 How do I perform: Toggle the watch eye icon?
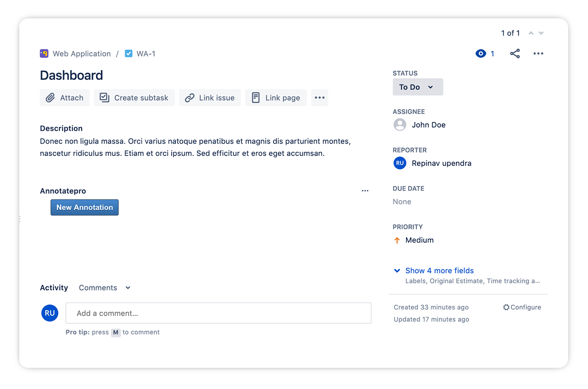click(480, 54)
